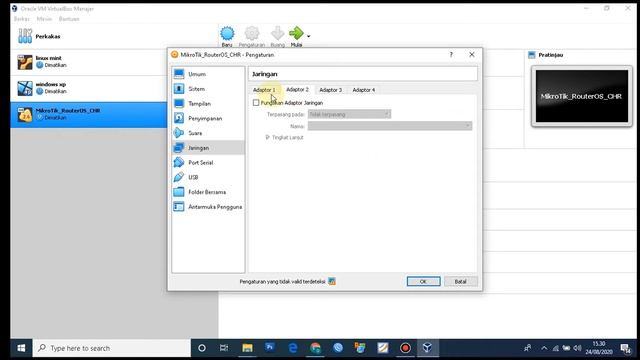Select MikroTik_RouterOS_CHR in VM list
Screen dimensions: 640x360
pos(89,115)
